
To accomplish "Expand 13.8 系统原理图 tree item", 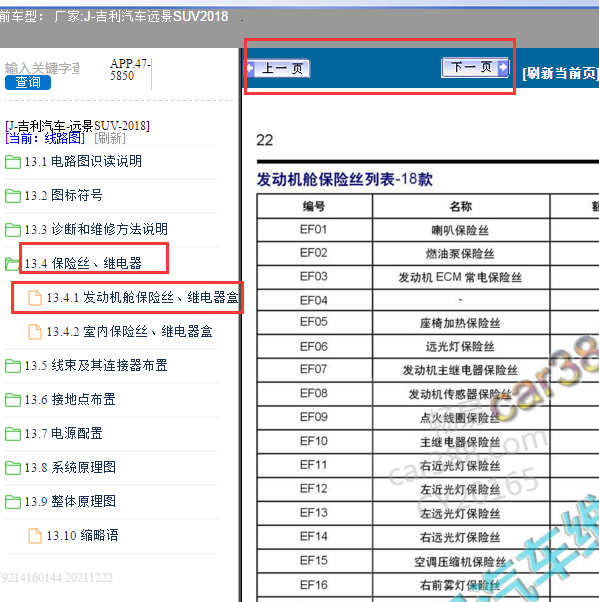I will point(70,467).
